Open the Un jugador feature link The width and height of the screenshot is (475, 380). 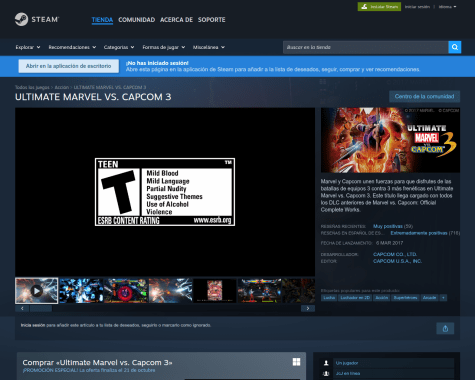click(347, 363)
